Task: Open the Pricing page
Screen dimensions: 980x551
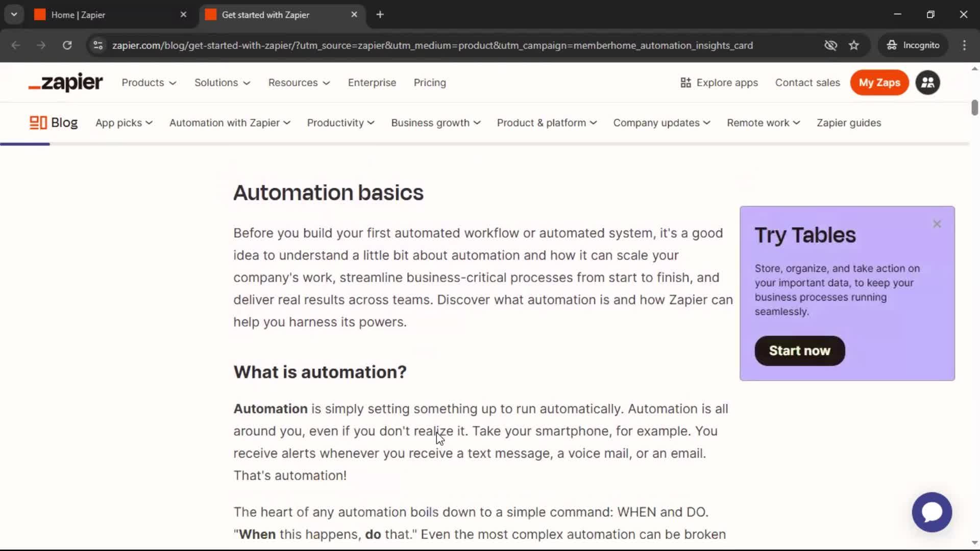Action: [x=430, y=83]
